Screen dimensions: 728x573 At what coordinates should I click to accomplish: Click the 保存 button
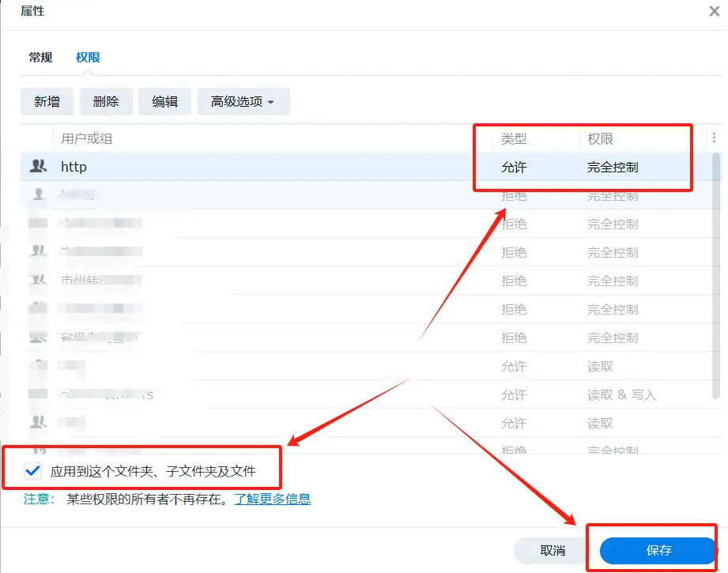pyautogui.click(x=658, y=550)
